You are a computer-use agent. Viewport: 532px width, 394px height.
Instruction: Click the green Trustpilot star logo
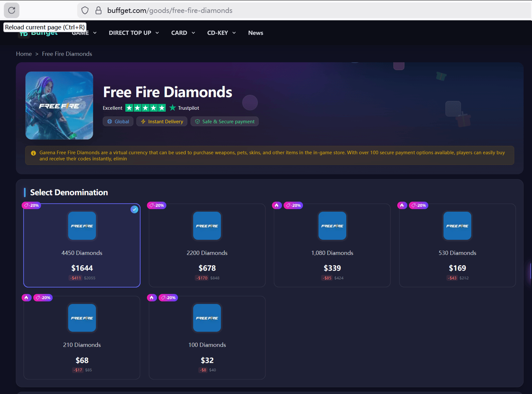[173, 108]
